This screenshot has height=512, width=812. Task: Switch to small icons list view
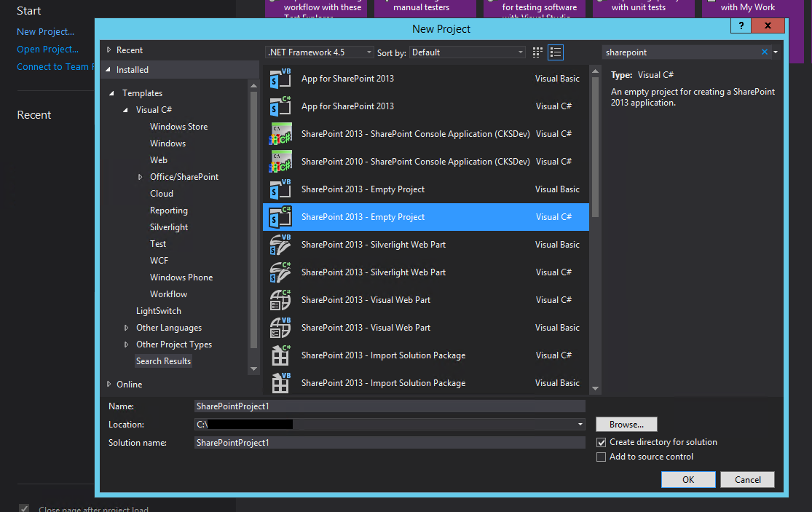(x=554, y=52)
